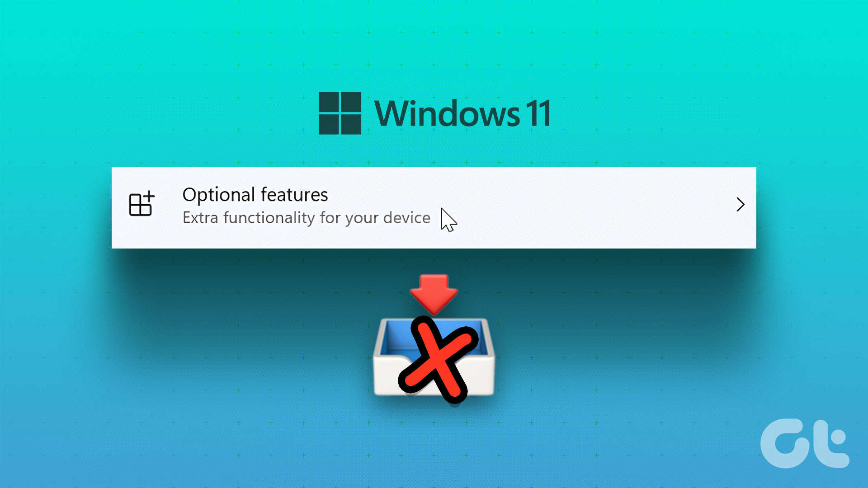Click the plus sign in features icon
This screenshot has width=868, height=488.
pyautogui.click(x=149, y=197)
